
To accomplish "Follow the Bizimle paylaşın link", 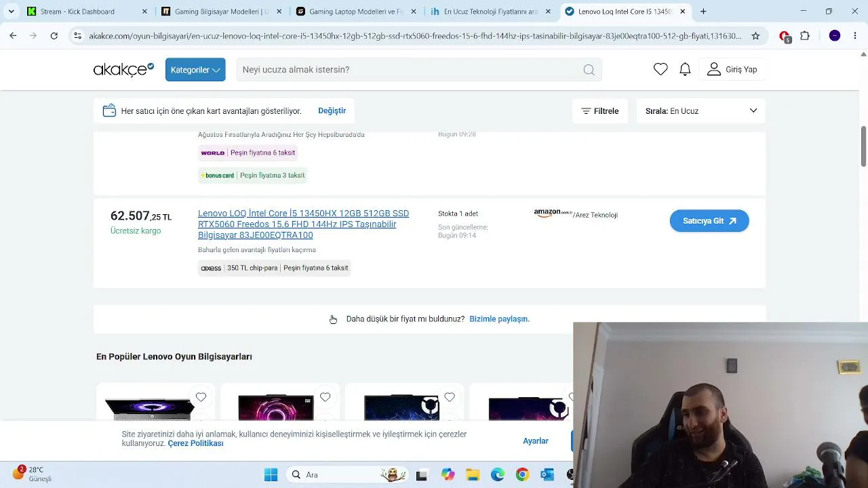I will coord(499,319).
